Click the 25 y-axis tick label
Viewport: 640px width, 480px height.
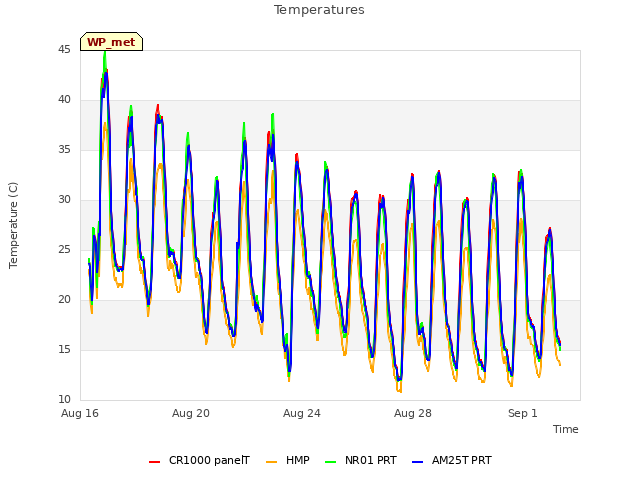(64, 249)
